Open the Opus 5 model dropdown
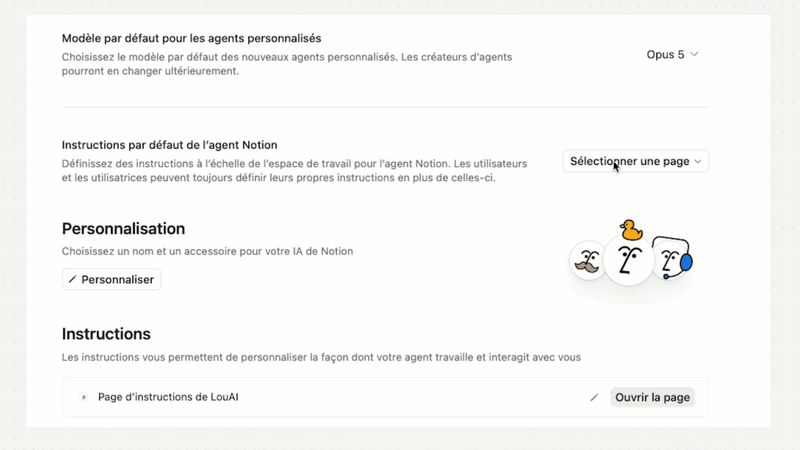This screenshot has height=450, width=800. pyautogui.click(x=672, y=55)
